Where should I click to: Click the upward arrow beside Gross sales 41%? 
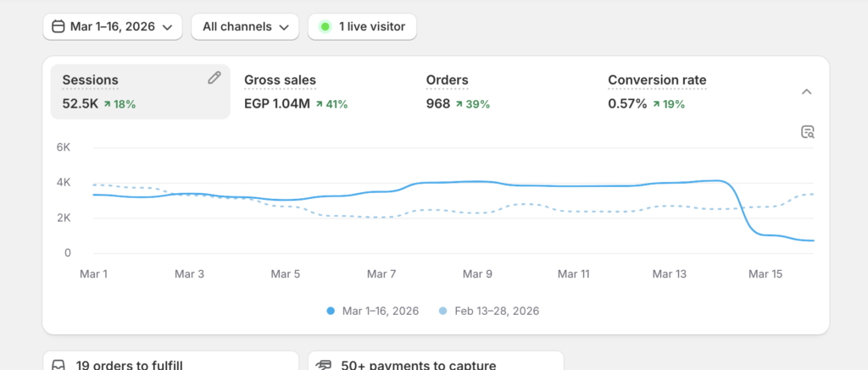[320, 104]
